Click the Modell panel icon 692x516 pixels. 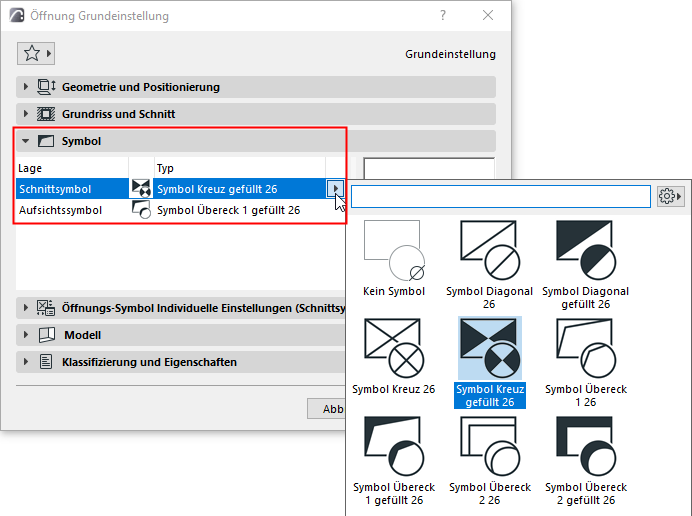[47, 335]
